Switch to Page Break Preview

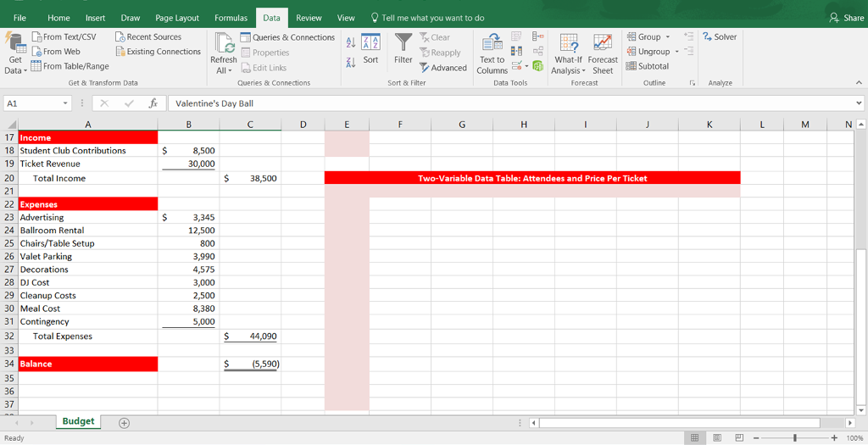point(738,438)
